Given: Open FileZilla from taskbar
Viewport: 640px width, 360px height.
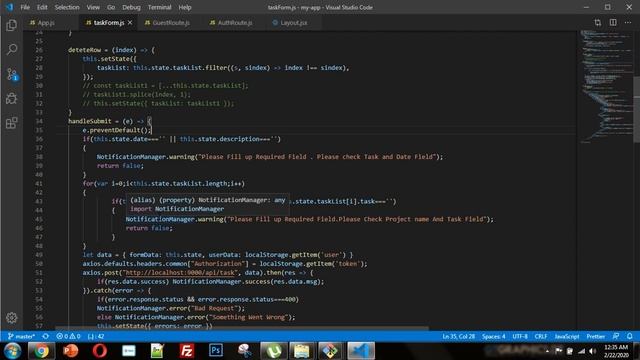Looking at the screenshot, I should coord(187,351).
